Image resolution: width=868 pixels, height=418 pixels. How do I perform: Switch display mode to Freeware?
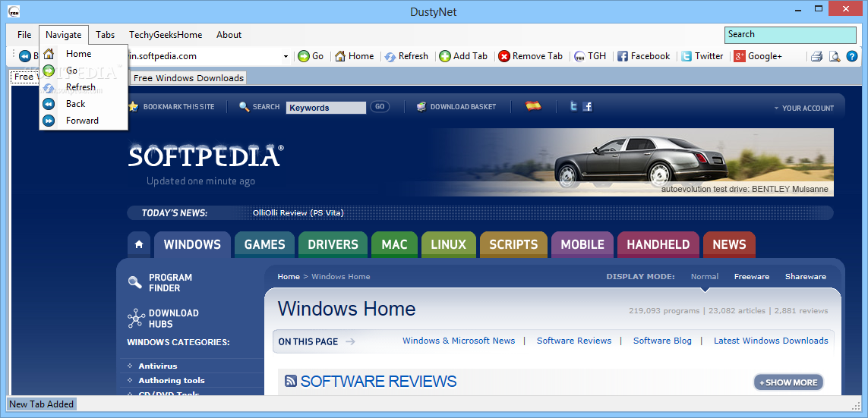pyautogui.click(x=751, y=276)
